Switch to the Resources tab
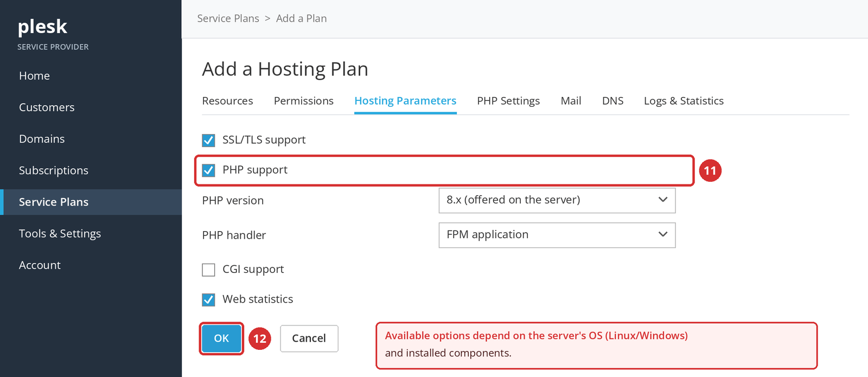Image resolution: width=868 pixels, height=377 pixels. (227, 101)
